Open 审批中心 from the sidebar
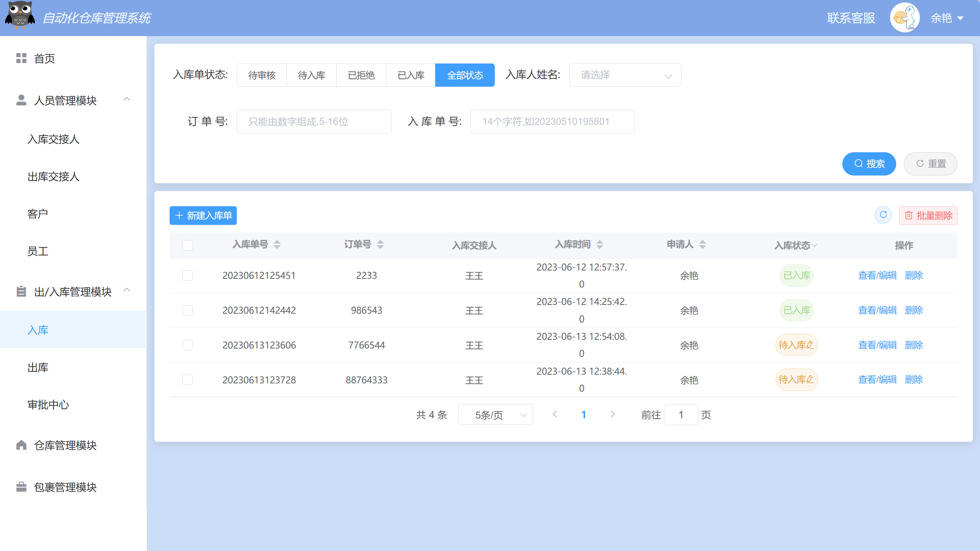Image resolution: width=980 pixels, height=551 pixels. tap(48, 405)
